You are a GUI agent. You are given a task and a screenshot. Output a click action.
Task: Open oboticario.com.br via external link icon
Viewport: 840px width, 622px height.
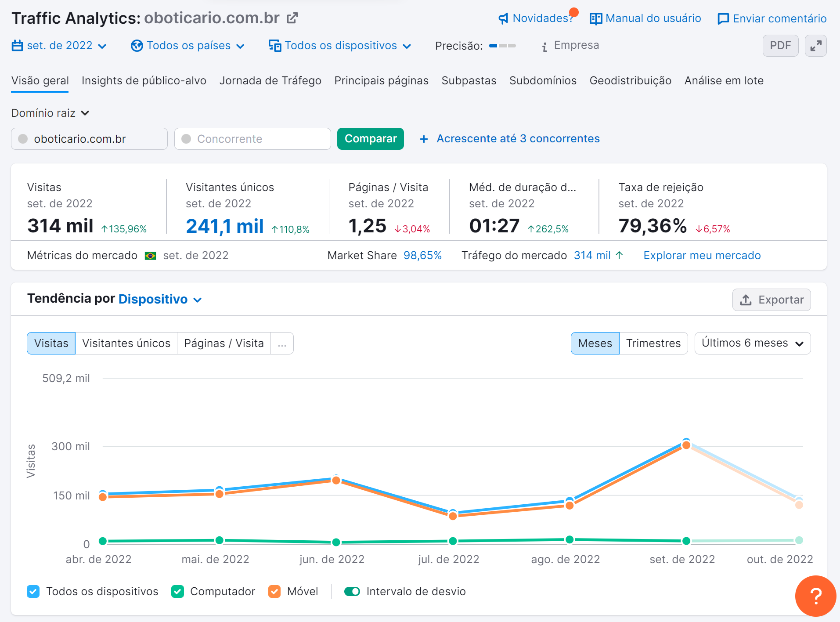[292, 18]
